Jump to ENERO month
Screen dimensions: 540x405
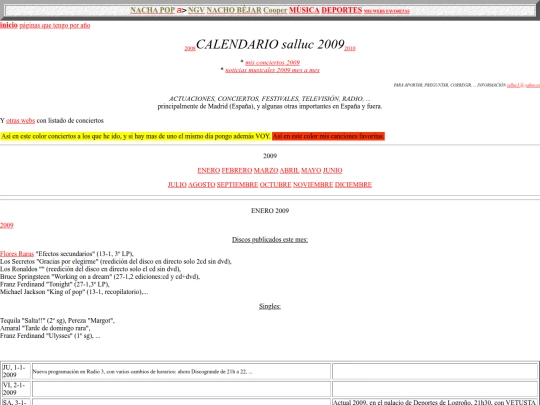pos(208,170)
